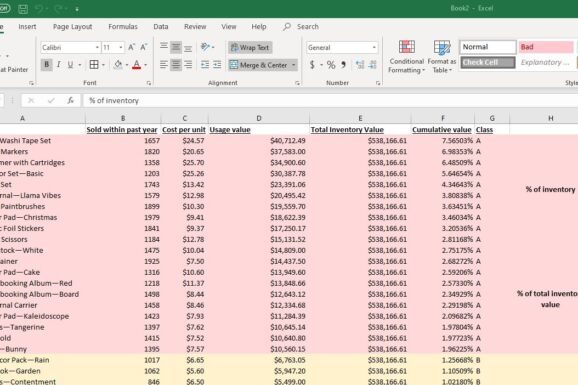Click the formula bar showing % of inventory
Screen dimensions: 578x385
point(330,100)
